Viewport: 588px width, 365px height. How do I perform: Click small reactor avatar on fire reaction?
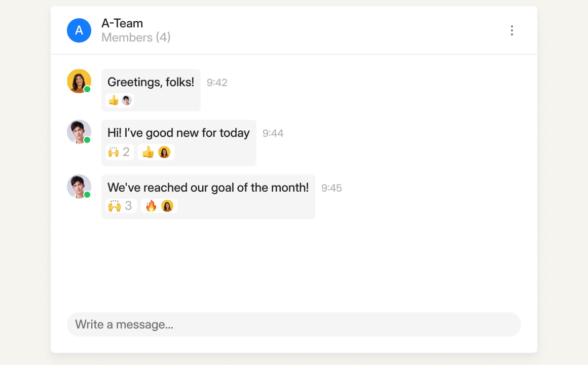[x=167, y=206]
